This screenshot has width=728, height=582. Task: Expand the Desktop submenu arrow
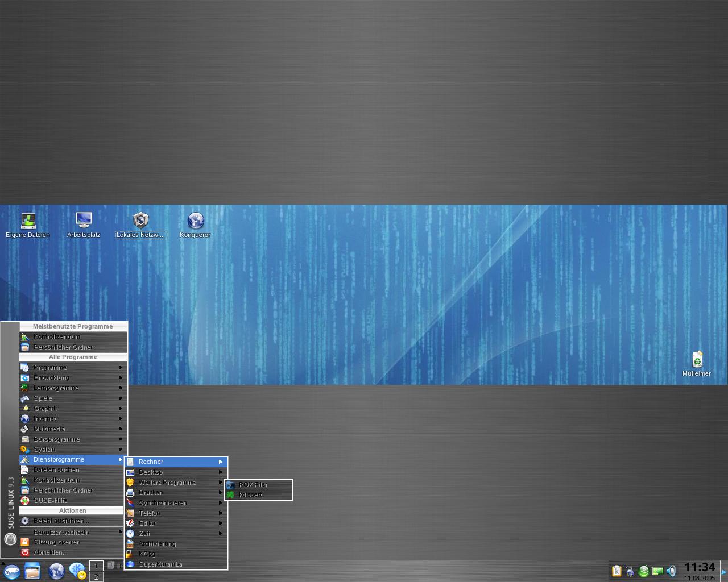click(x=221, y=472)
